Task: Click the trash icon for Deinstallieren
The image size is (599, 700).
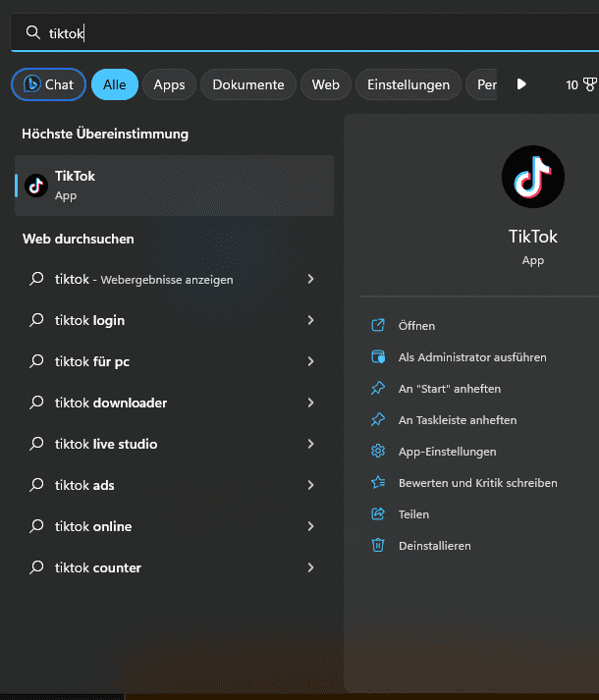Action: (x=378, y=545)
